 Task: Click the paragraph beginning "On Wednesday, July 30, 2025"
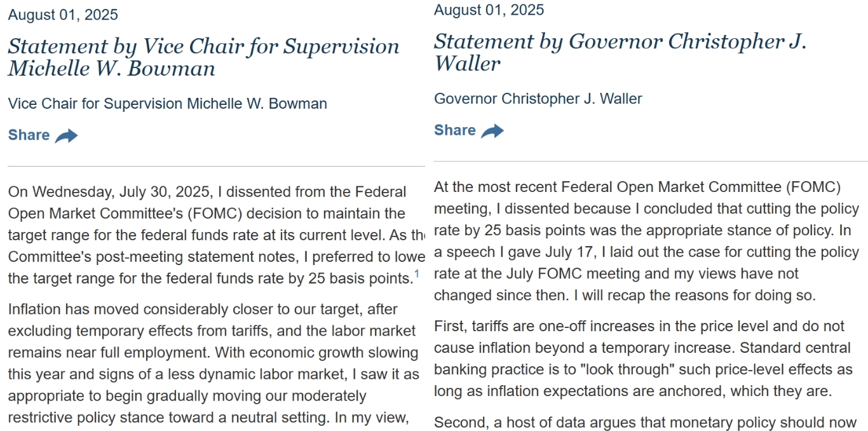pyautogui.click(x=210, y=235)
